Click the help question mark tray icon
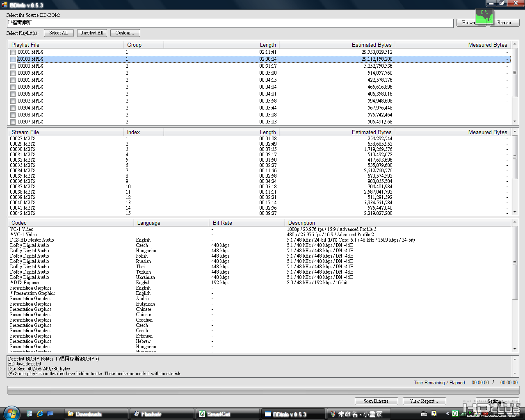The height and width of the screenshot is (420, 525). [434, 413]
